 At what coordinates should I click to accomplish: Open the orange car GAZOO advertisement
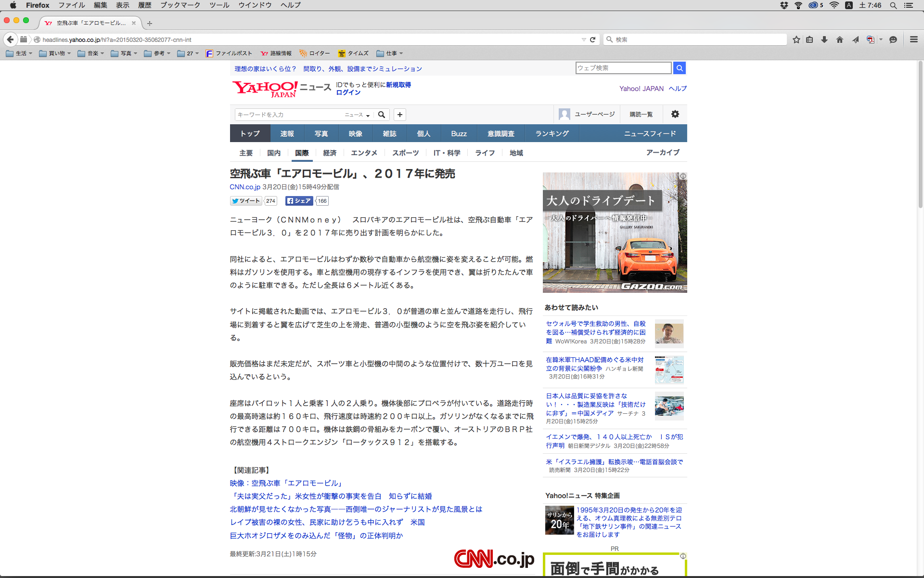point(615,233)
